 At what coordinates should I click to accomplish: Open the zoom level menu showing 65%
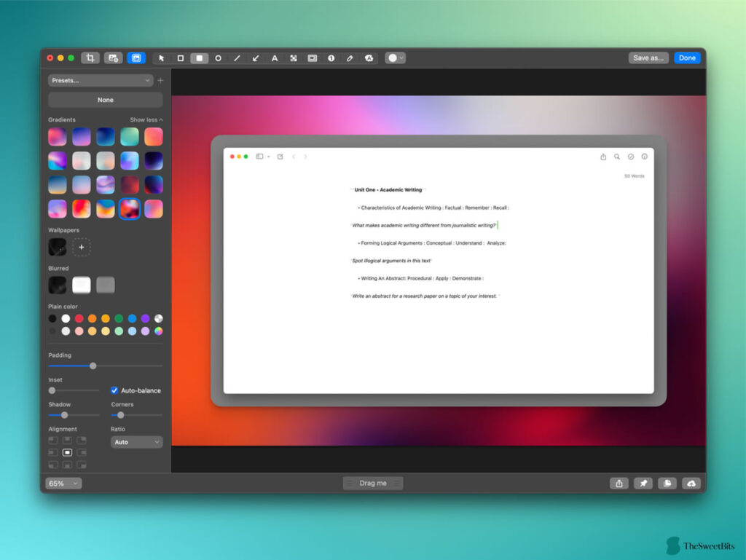coord(63,483)
